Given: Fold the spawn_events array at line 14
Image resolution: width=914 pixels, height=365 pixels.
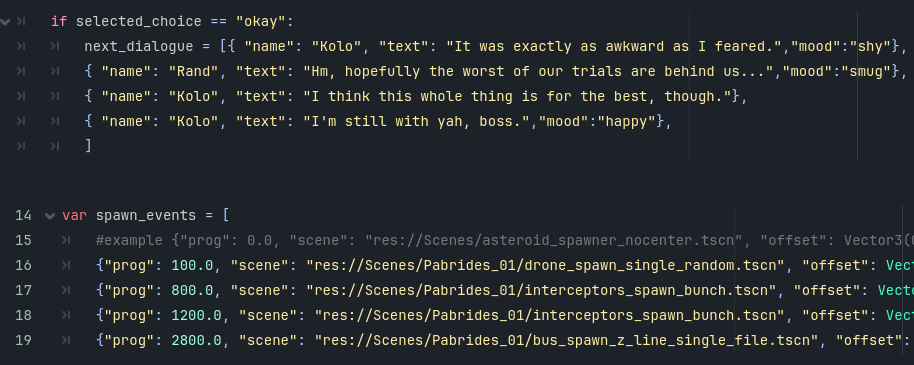Looking at the screenshot, I should (x=50, y=215).
